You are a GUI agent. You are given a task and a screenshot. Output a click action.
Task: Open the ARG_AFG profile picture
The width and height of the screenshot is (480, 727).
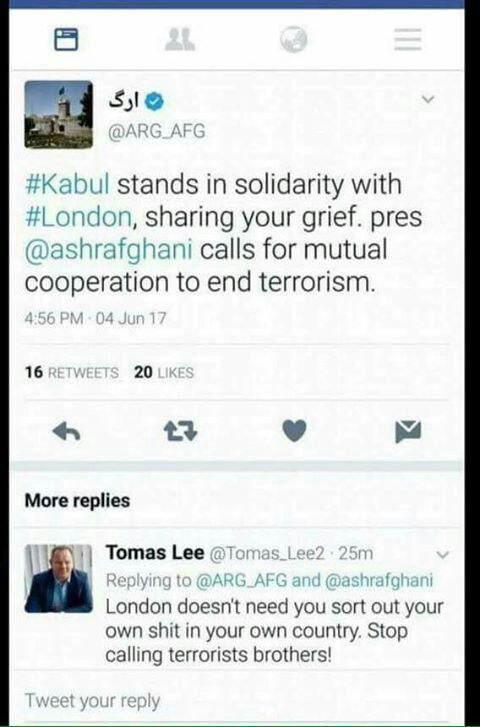point(58,115)
